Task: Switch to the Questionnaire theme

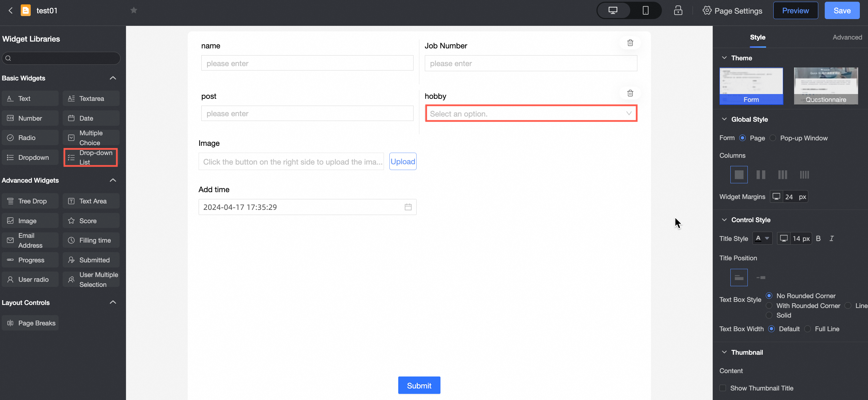Action: coord(825,86)
